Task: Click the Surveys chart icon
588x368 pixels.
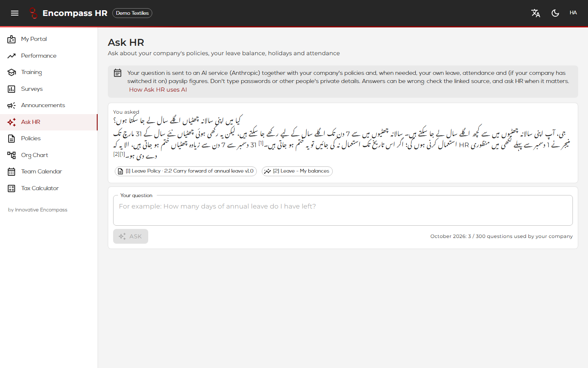Action: (11, 89)
